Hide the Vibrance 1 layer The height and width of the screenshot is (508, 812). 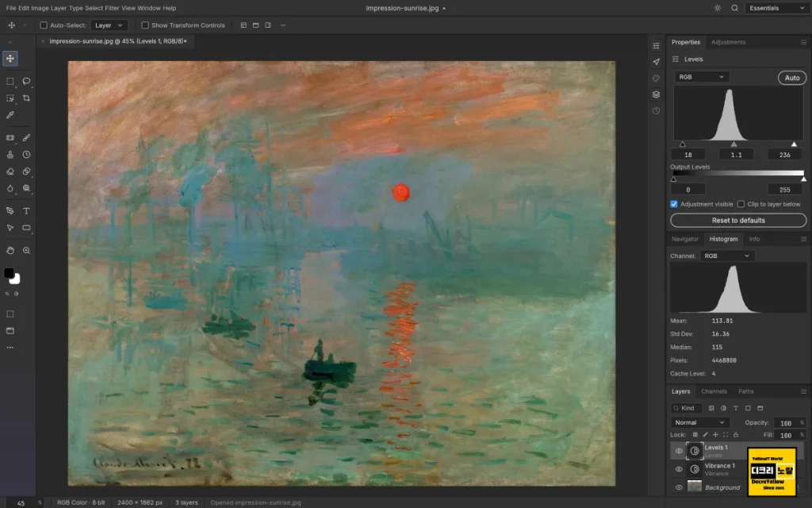coord(679,469)
